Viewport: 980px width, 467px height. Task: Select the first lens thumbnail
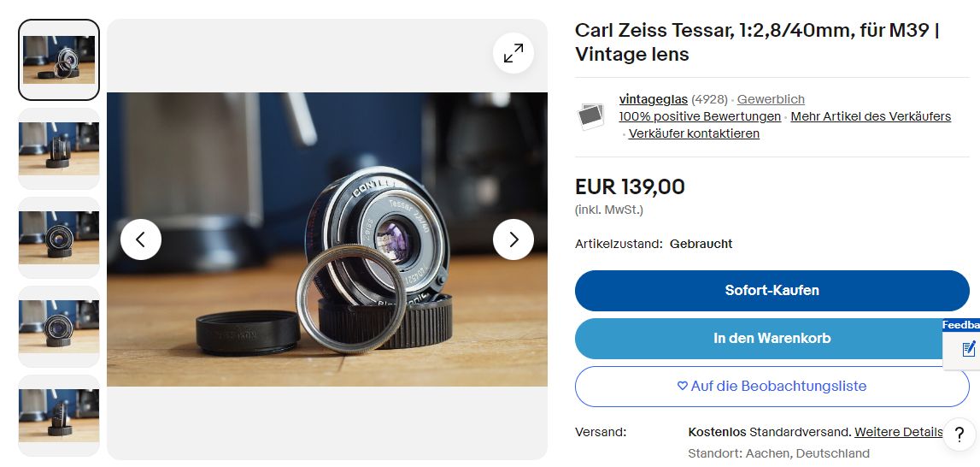point(59,60)
